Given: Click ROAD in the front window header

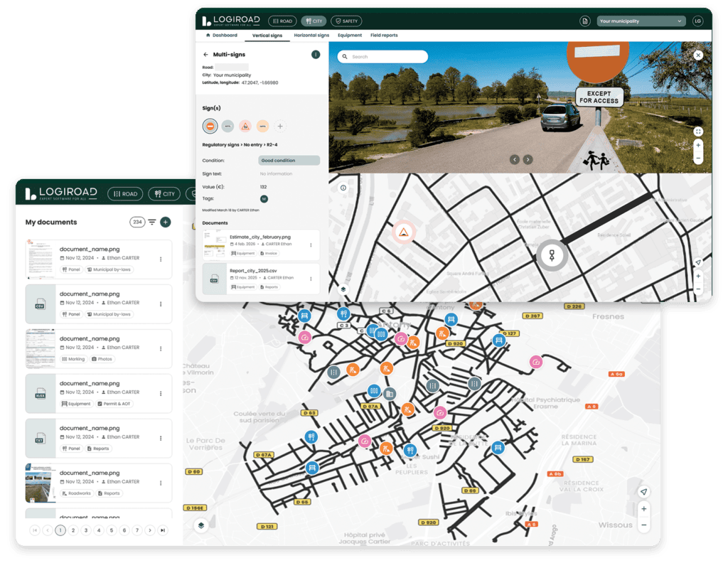Looking at the screenshot, I should point(282,21).
